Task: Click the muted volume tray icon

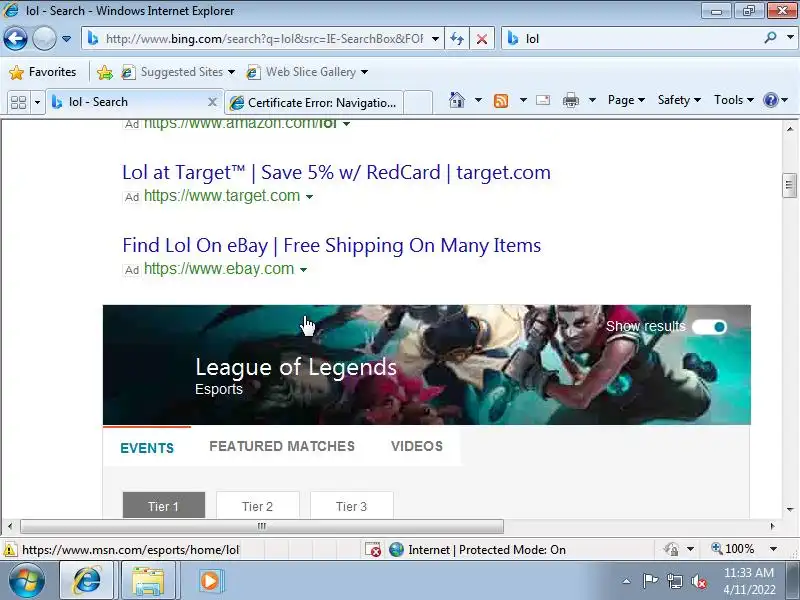Action: [698, 581]
